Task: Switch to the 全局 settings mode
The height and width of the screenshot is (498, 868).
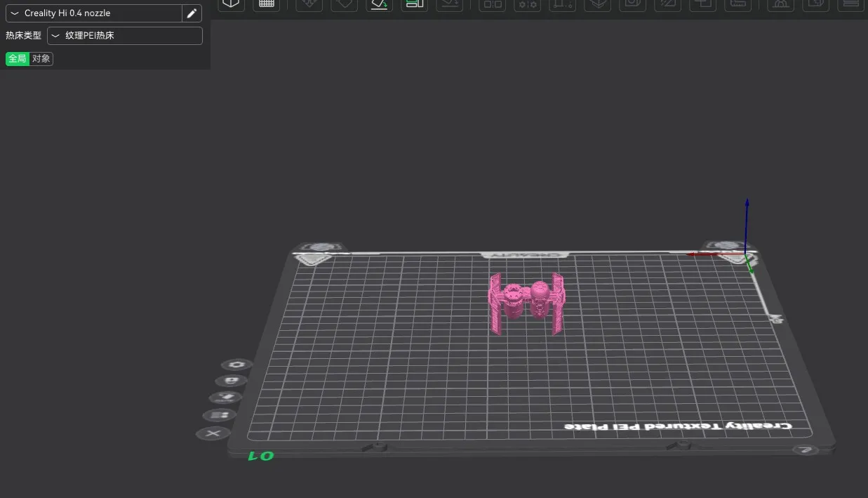Action: point(18,59)
